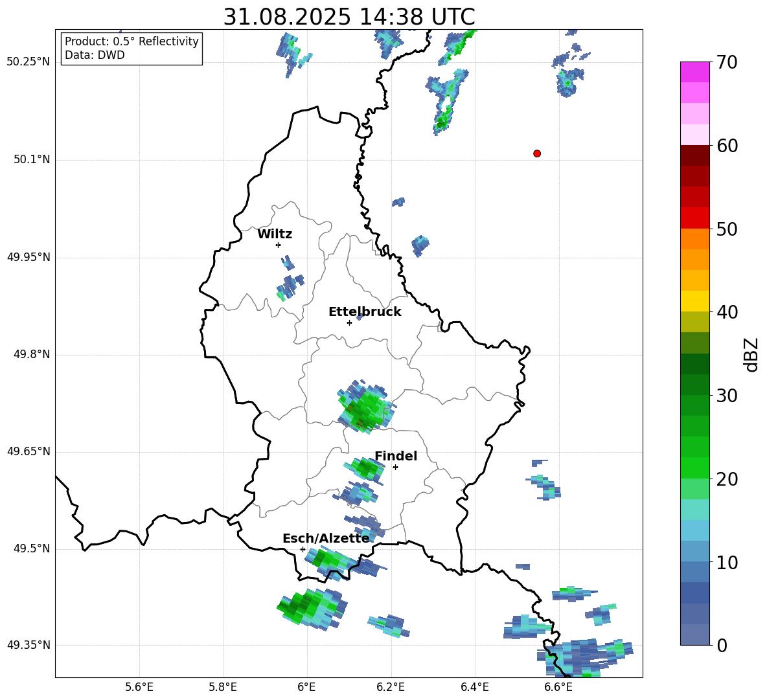
Task: Click the 6.2°E longitude label
Action: coord(391,687)
